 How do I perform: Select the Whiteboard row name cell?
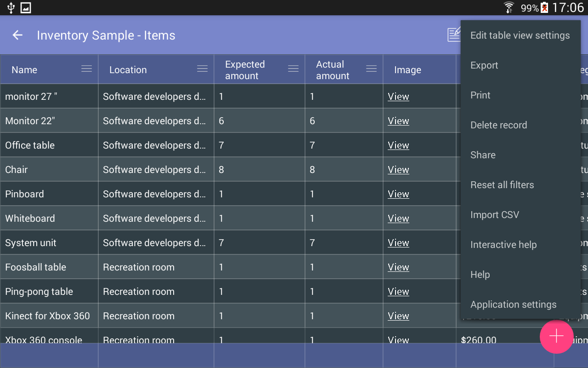pos(49,218)
